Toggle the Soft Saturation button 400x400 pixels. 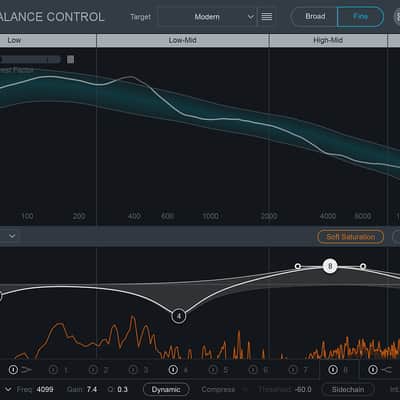coord(350,237)
